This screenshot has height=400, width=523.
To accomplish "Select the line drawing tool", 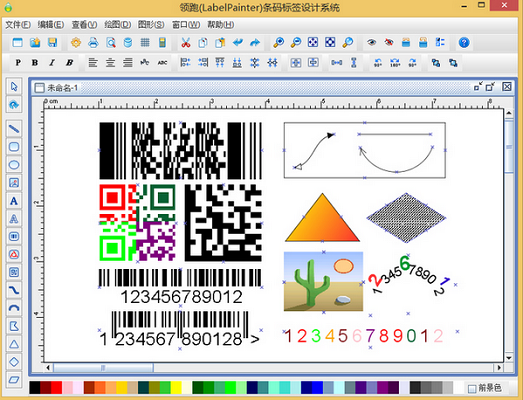I will [14, 129].
